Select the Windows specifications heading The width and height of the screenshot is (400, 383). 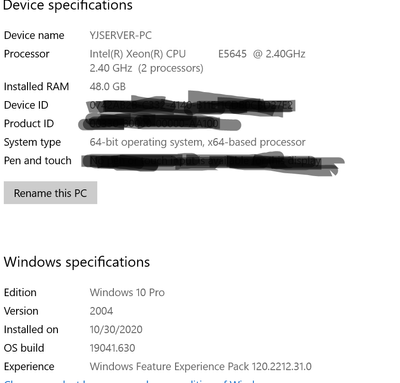pyautogui.click(x=77, y=262)
